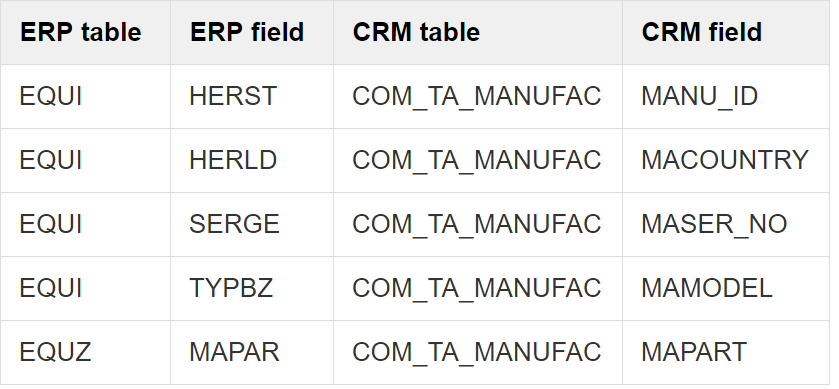Select the MAPAR field cell
This screenshot has width=839, height=389.
[252, 353]
